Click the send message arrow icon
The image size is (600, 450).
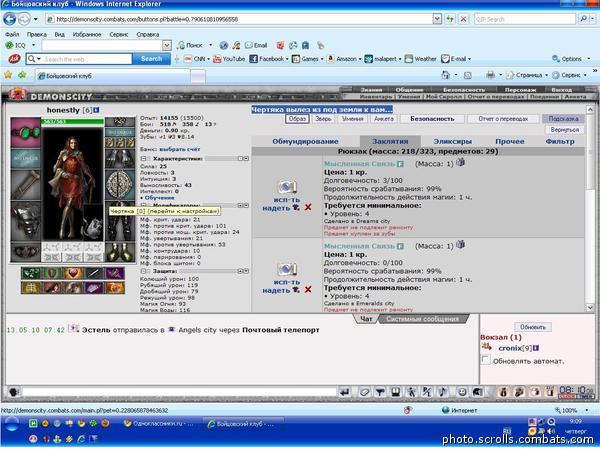coord(345,392)
